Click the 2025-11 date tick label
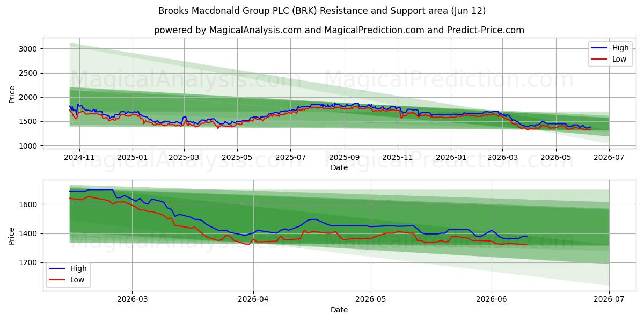Screen dimensions: 644x322 (x=397, y=158)
